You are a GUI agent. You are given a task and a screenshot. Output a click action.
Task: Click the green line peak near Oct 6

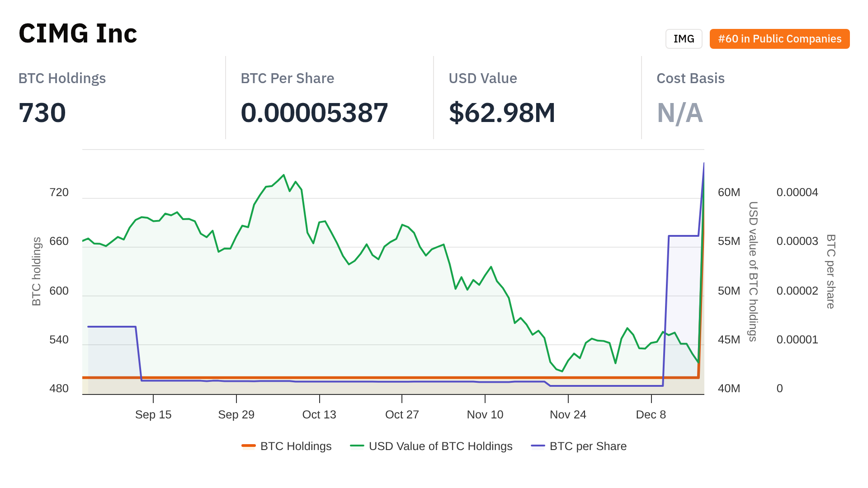click(x=283, y=175)
